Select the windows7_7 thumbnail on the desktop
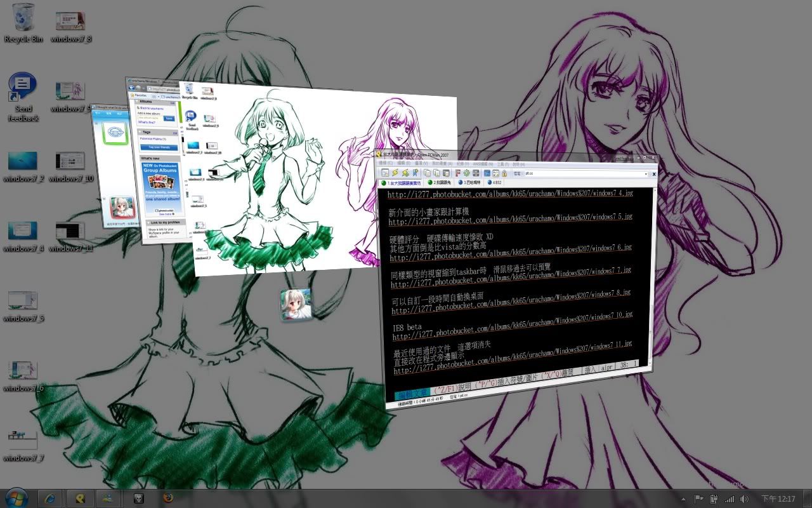812x508 pixels. tap(23, 438)
